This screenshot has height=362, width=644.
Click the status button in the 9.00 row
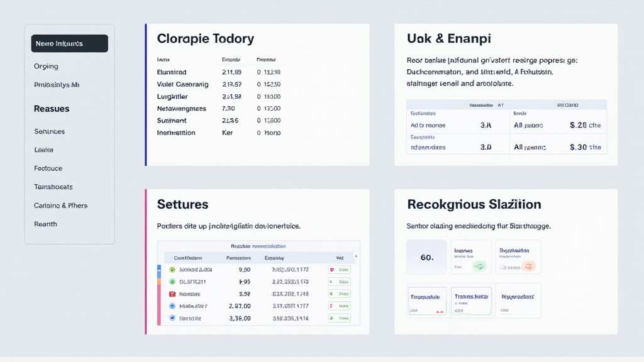[340, 270]
